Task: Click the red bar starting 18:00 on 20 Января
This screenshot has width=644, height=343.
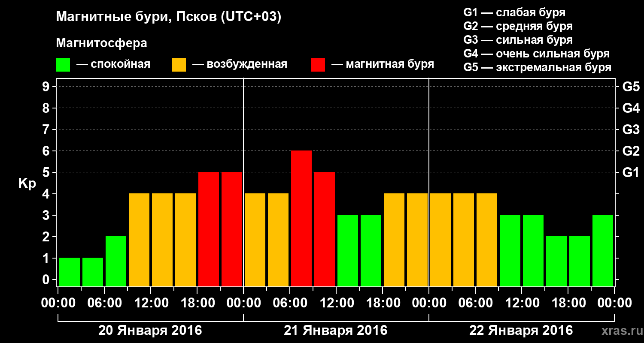Action: 209,229
